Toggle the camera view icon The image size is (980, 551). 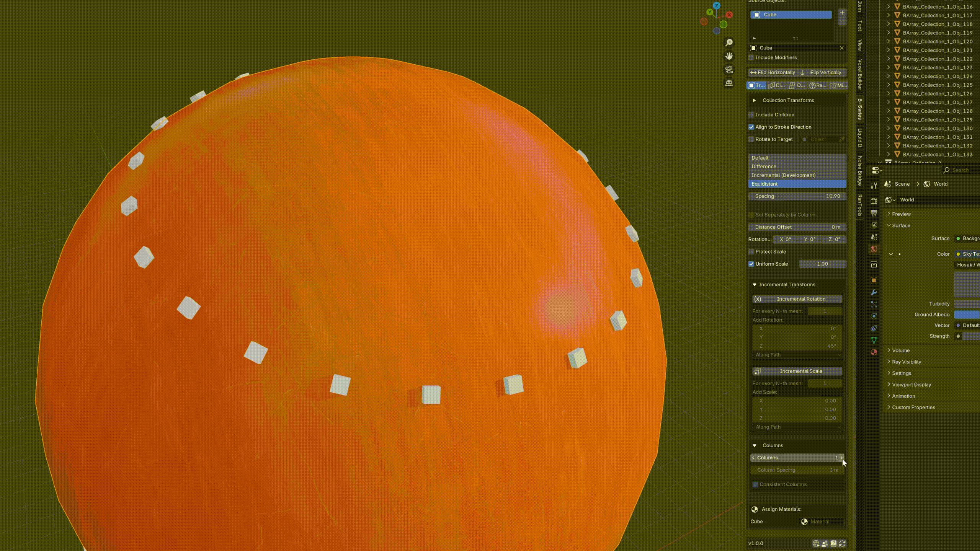[729, 70]
